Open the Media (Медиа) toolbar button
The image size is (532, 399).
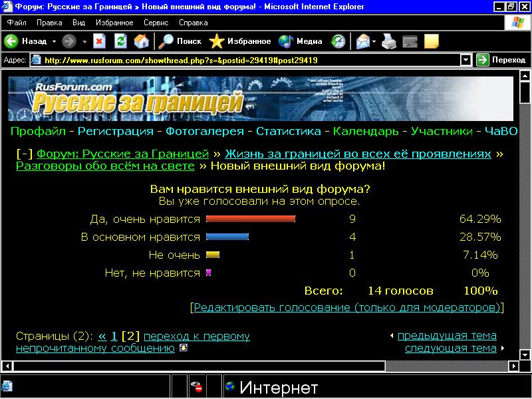(301, 41)
